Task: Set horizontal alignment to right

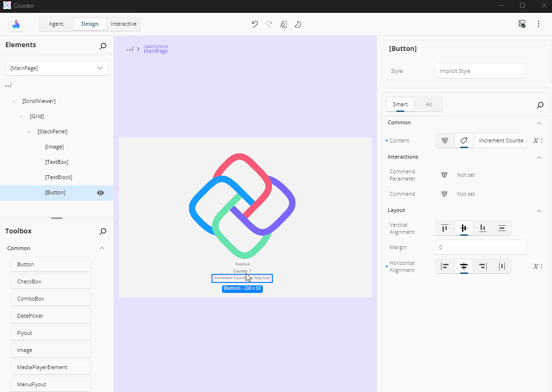Action: [482, 266]
